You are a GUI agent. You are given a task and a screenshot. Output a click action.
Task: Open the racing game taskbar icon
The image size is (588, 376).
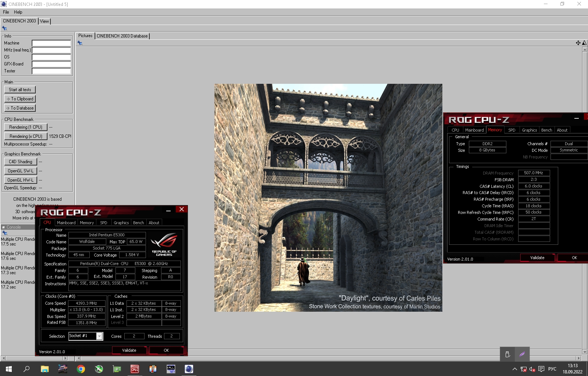(x=63, y=369)
